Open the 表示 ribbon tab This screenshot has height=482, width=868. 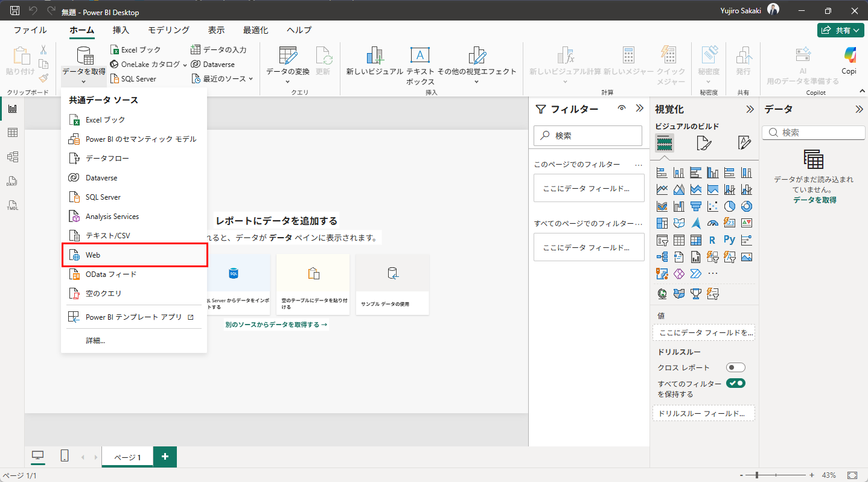(x=216, y=30)
